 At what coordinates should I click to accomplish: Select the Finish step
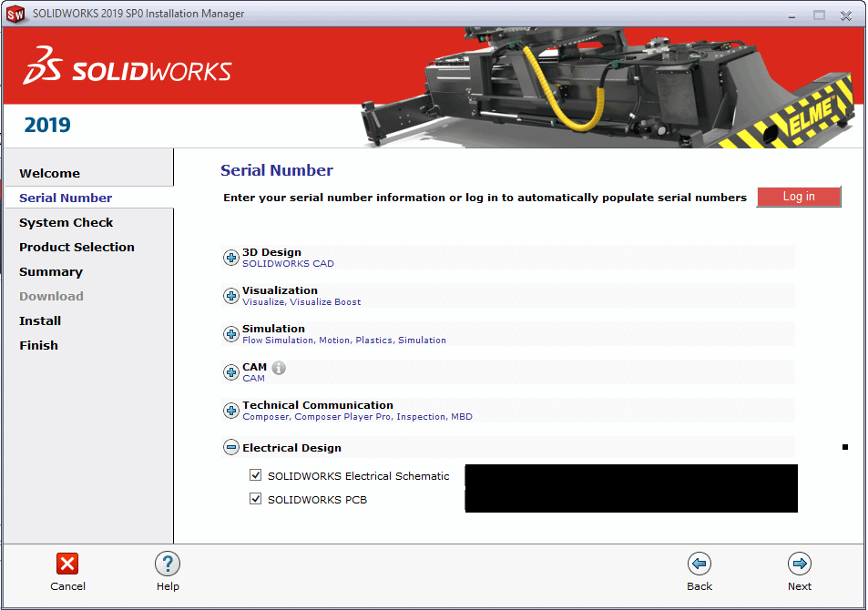coord(39,345)
